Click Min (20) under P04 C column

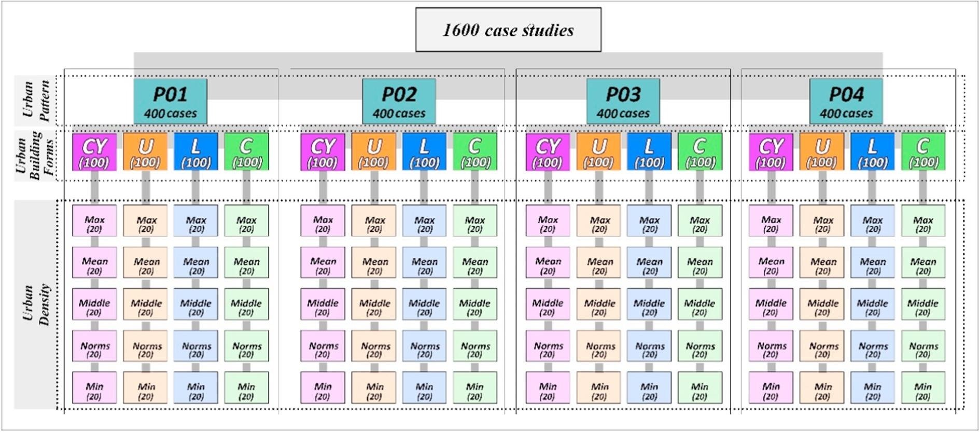click(923, 387)
